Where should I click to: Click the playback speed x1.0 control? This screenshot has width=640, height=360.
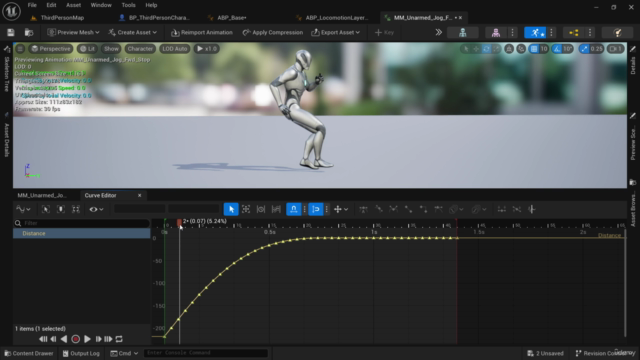[x=207, y=49]
